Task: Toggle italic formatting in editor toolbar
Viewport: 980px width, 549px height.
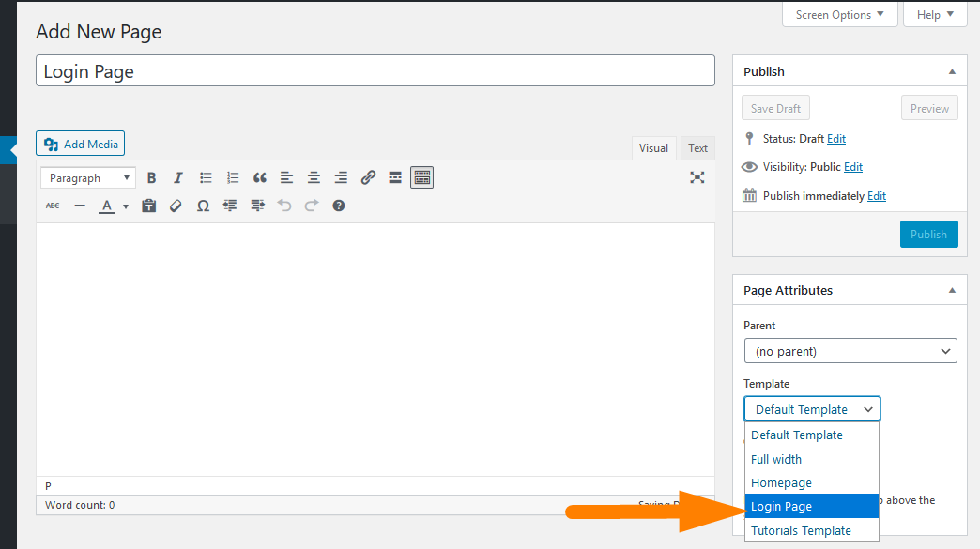Action: [178, 178]
